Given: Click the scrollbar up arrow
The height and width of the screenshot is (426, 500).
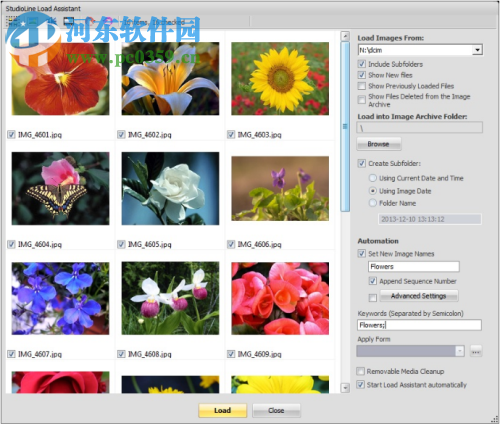Looking at the screenshot, I should (345, 36).
